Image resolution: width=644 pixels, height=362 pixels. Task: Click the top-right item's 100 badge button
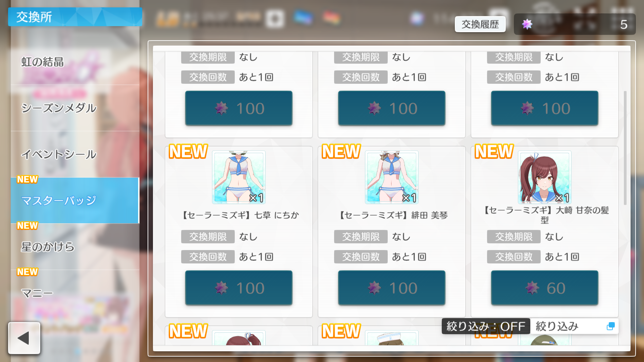click(x=545, y=108)
